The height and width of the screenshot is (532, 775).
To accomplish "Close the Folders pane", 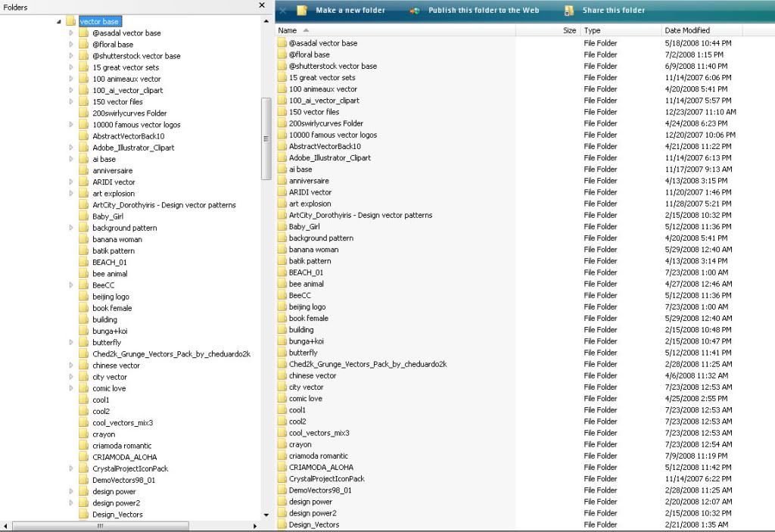I will [x=262, y=5].
